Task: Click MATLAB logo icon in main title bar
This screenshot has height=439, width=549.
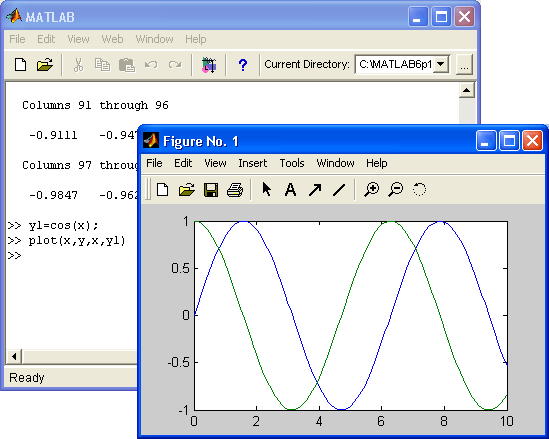Action: coord(14,16)
